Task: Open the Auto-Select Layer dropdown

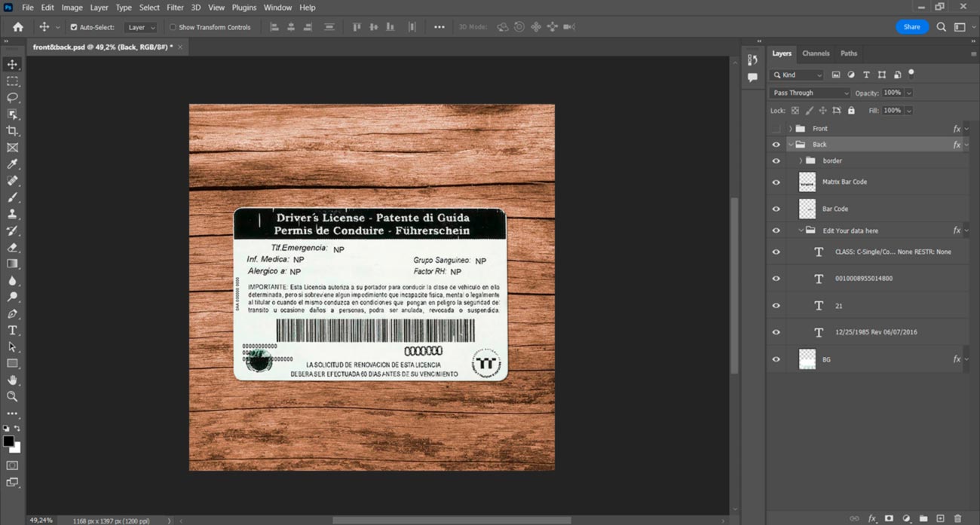Action: point(141,27)
